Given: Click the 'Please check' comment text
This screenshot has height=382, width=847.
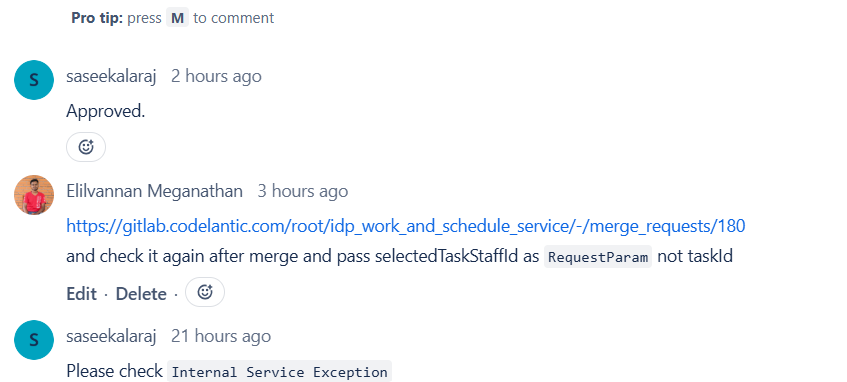Looking at the screenshot, I should 115,371.
